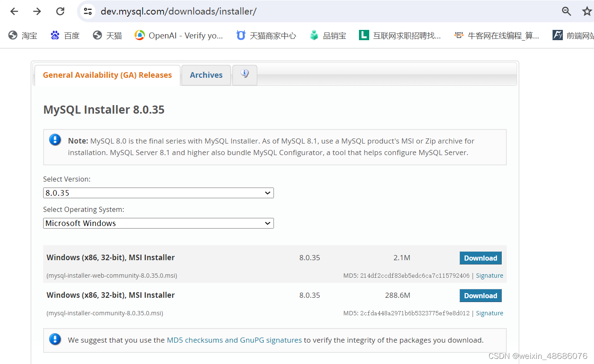Open the Signature link for the web installer
This screenshot has width=594, height=364.
(x=490, y=276)
